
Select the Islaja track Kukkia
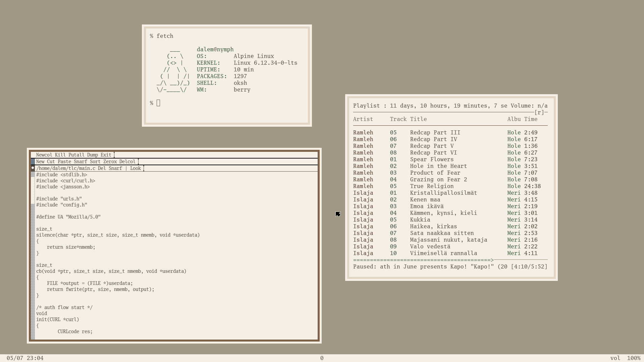pos(420,220)
